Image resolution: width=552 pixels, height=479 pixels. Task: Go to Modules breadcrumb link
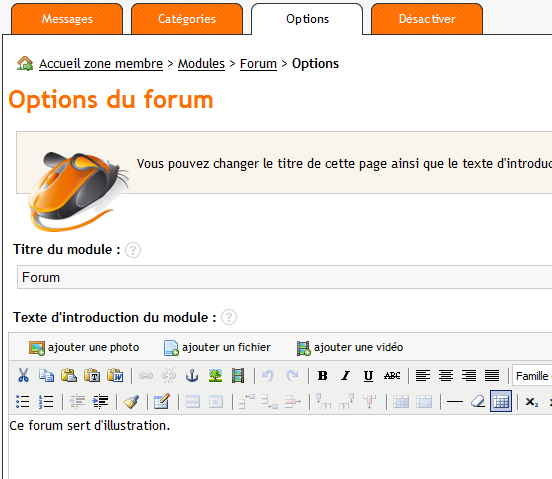[x=201, y=64]
